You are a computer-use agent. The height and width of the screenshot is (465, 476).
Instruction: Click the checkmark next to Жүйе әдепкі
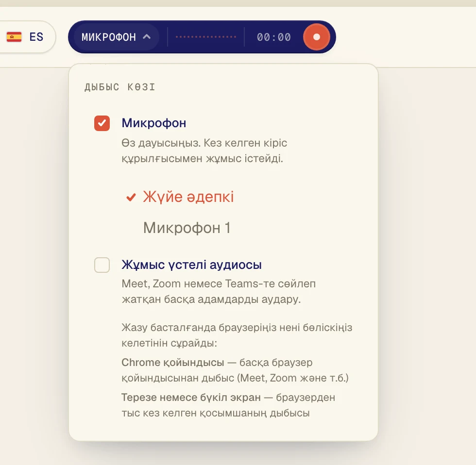[131, 198]
